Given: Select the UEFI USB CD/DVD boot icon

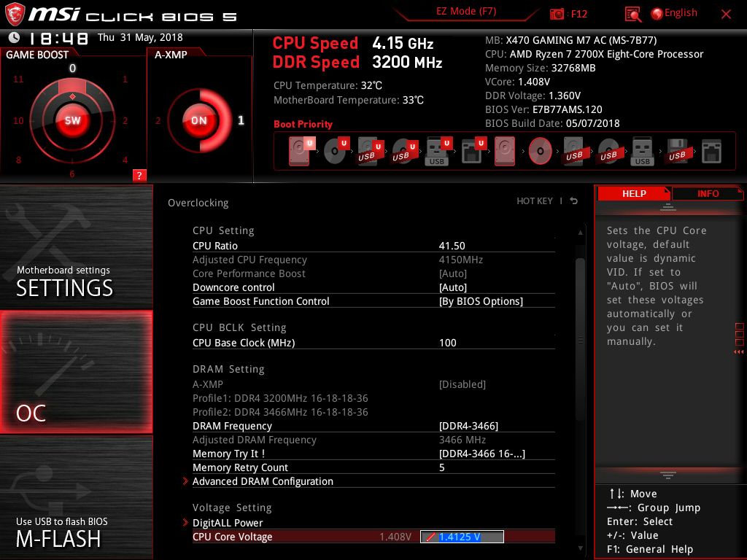Looking at the screenshot, I should coord(404,151).
